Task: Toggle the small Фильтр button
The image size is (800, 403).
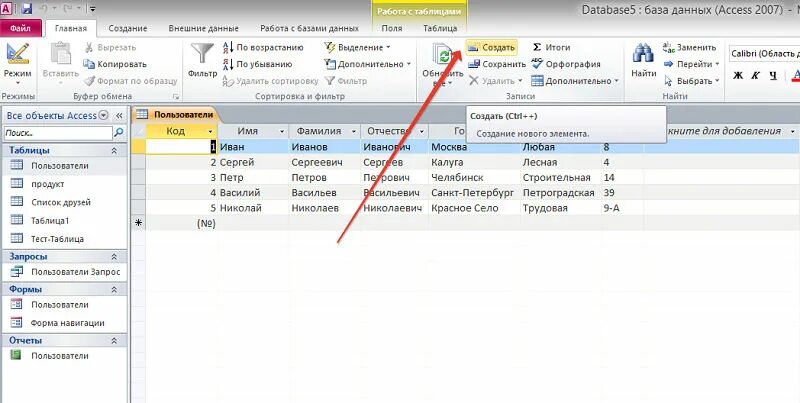Action: 346,81
